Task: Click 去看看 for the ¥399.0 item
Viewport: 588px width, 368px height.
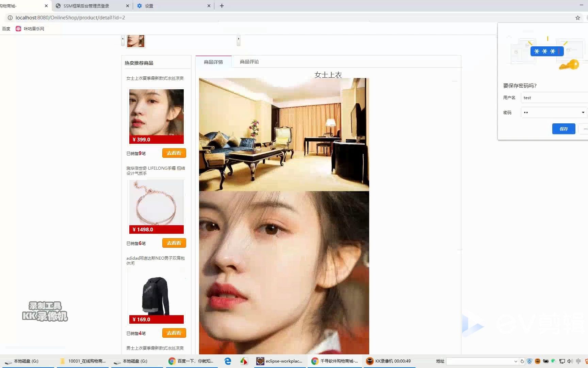Action: 174,153
